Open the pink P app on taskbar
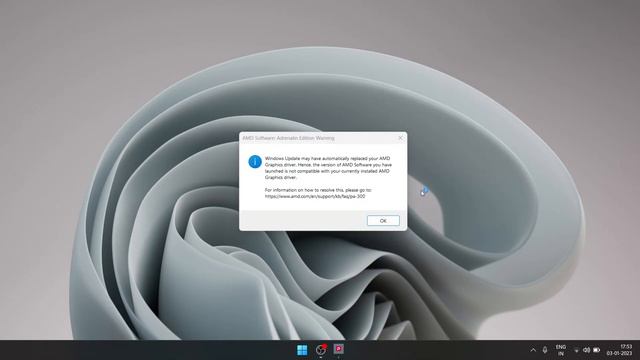 [338, 349]
